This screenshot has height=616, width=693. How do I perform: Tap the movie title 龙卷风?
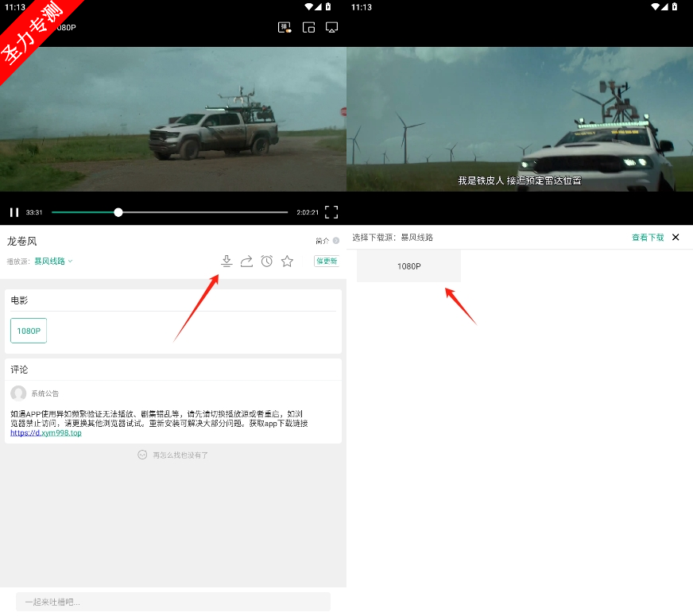click(x=21, y=242)
